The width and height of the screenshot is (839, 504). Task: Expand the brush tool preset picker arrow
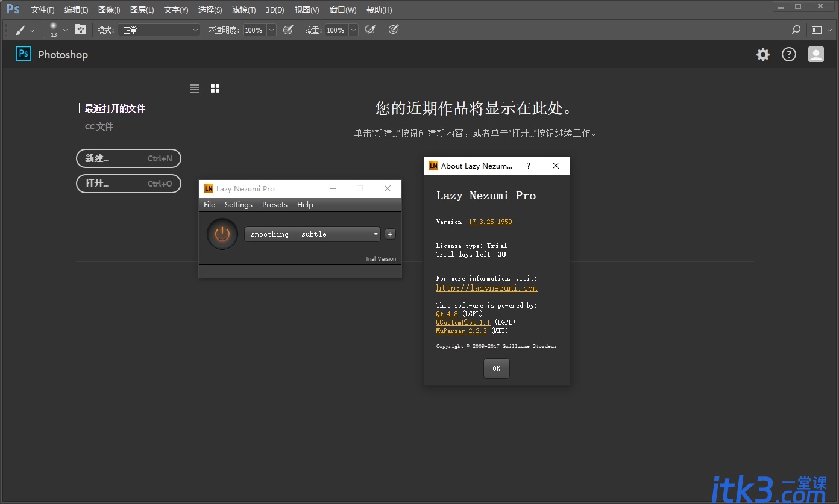(33, 30)
